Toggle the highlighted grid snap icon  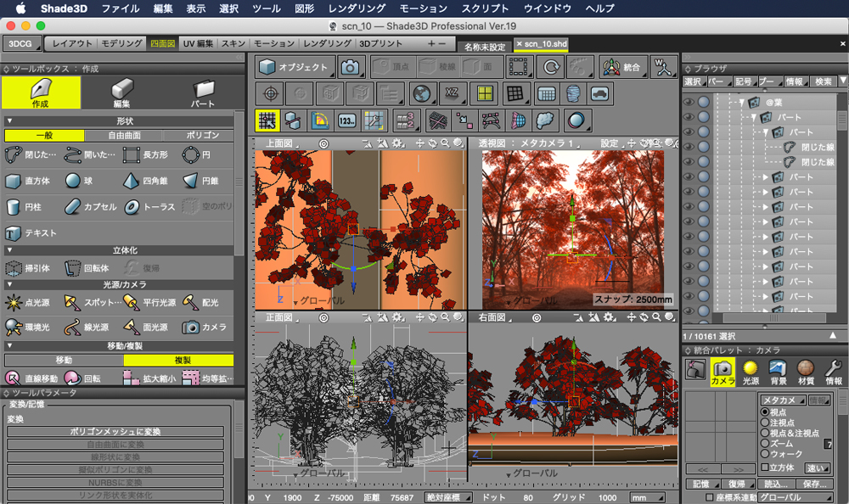(x=267, y=120)
